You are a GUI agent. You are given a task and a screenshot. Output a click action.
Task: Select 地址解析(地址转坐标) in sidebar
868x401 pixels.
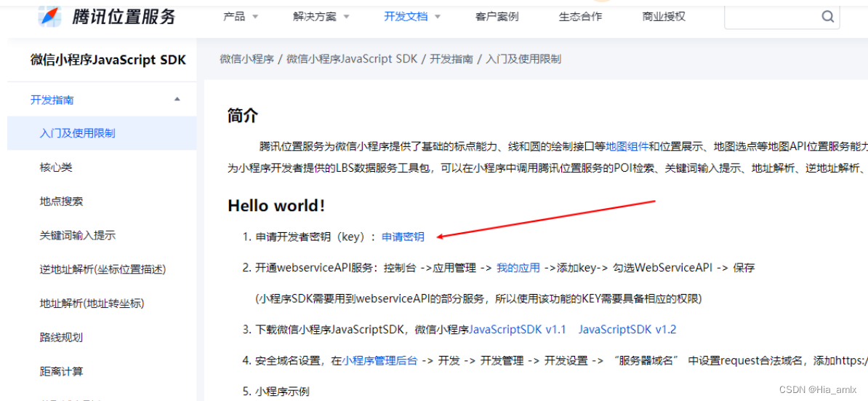[x=102, y=303]
